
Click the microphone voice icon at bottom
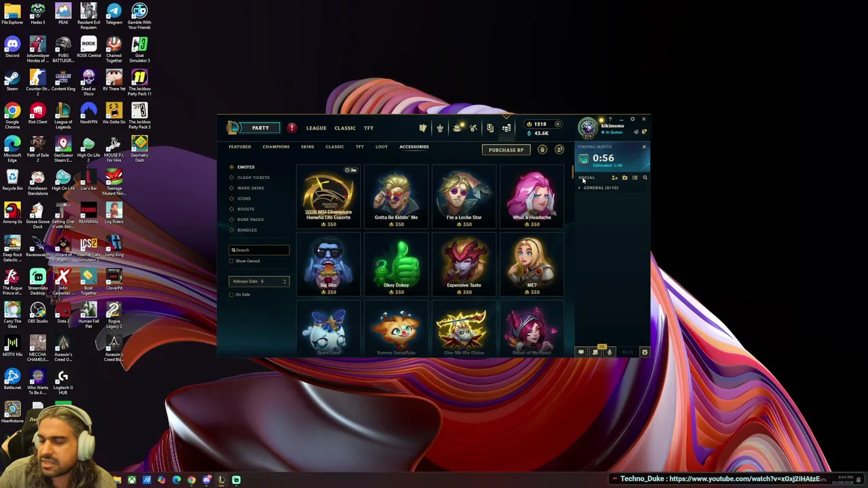coord(609,352)
